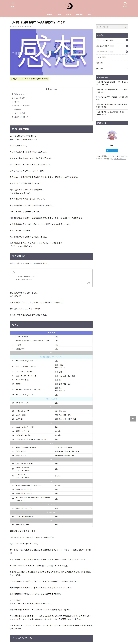Click the article title heading
This screenshot has width=138, height=644.
tap(38, 22)
